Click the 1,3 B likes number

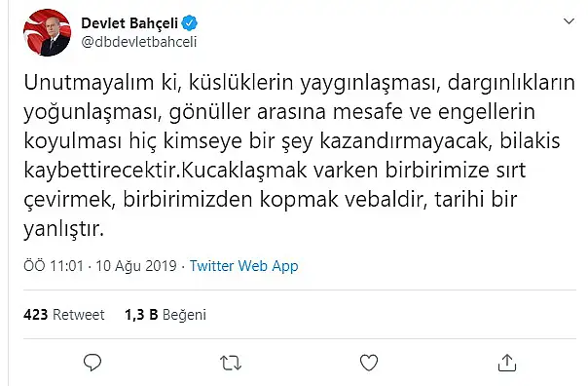[141, 315]
